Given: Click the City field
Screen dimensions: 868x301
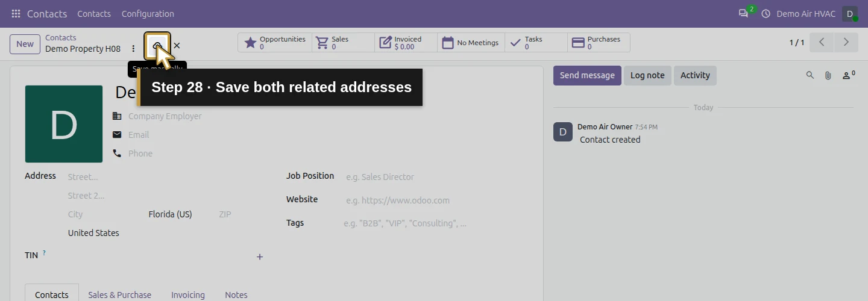Looking at the screenshot, I should pos(105,214).
